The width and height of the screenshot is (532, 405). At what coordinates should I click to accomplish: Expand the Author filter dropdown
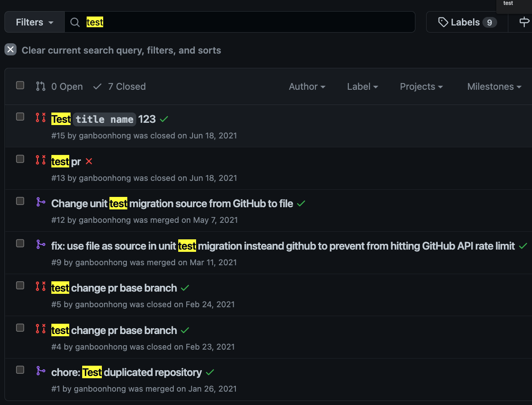tap(307, 87)
